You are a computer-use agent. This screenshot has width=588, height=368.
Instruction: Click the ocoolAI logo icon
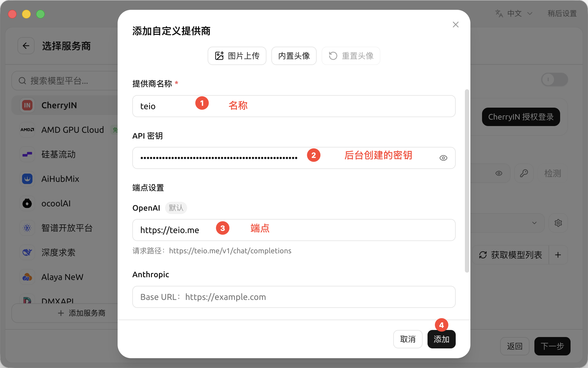click(27, 203)
